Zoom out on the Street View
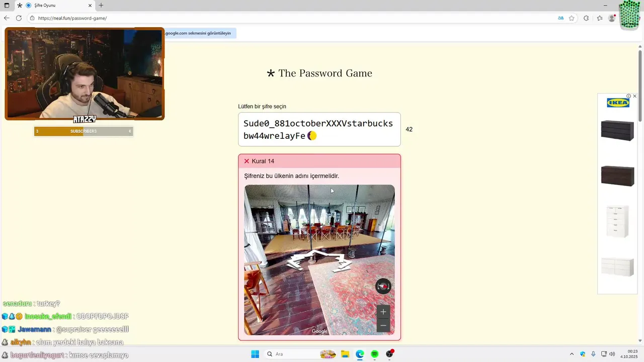644x362 pixels. (383, 325)
